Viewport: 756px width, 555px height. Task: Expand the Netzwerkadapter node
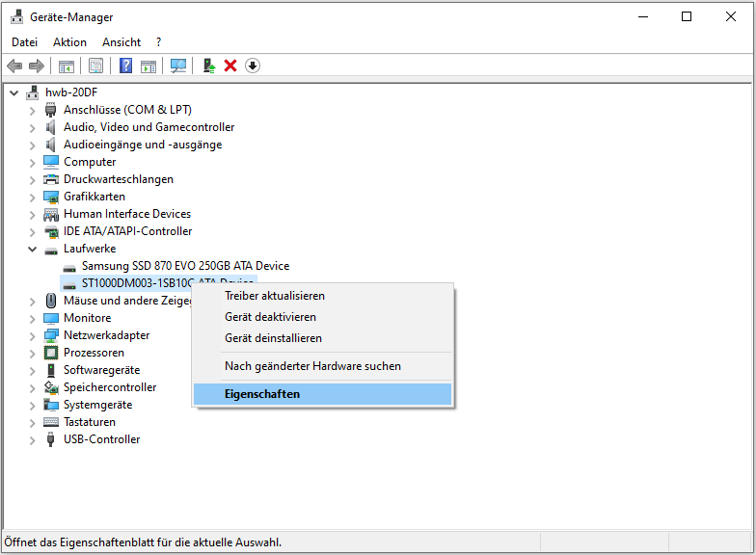32,335
